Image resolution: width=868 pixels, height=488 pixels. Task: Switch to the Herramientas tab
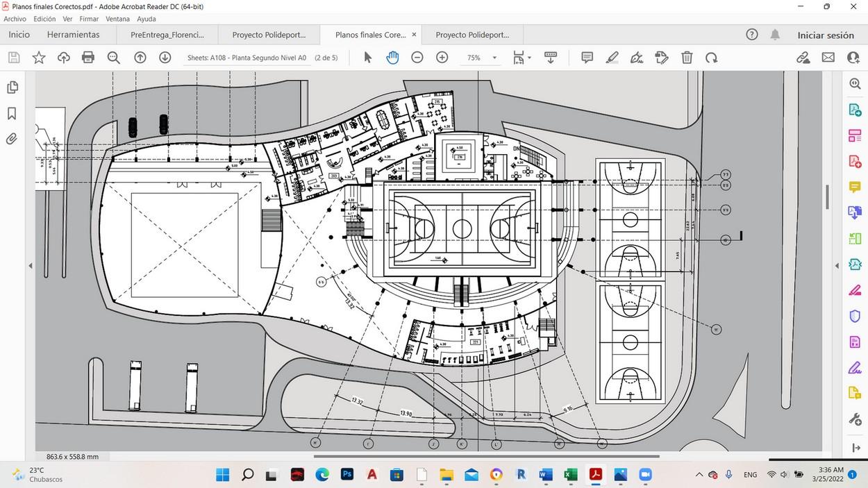pyautogui.click(x=73, y=35)
